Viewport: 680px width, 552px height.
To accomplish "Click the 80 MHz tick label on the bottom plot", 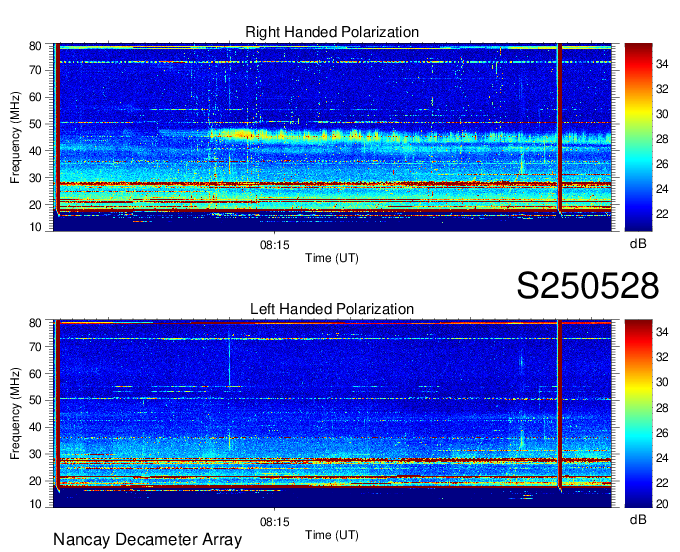I will (x=35, y=323).
